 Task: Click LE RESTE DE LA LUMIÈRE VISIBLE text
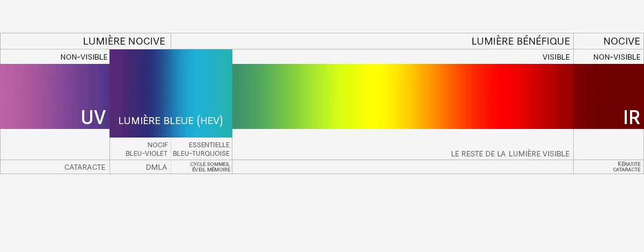click(x=510, y=154)
